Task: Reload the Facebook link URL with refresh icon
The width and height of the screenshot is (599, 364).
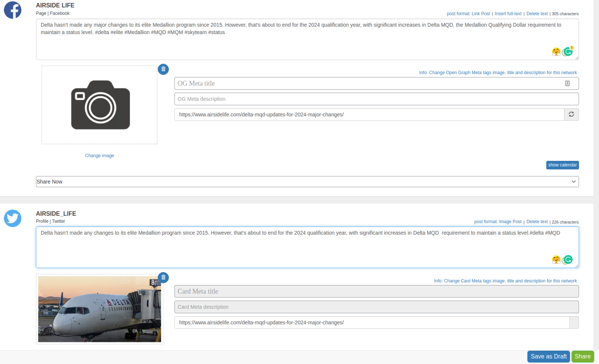Action: coord(572,114)
